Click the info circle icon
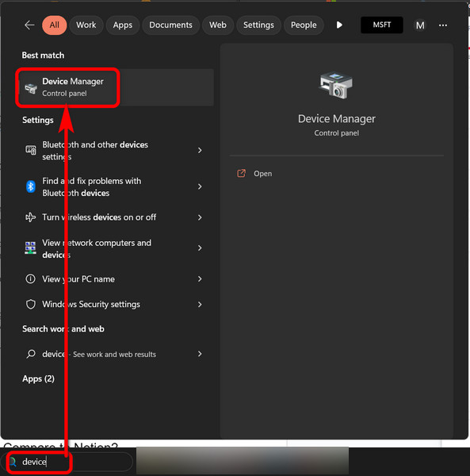Image resolution: width=470 pixels, height=476 pixels. click(x=30, y=278)
